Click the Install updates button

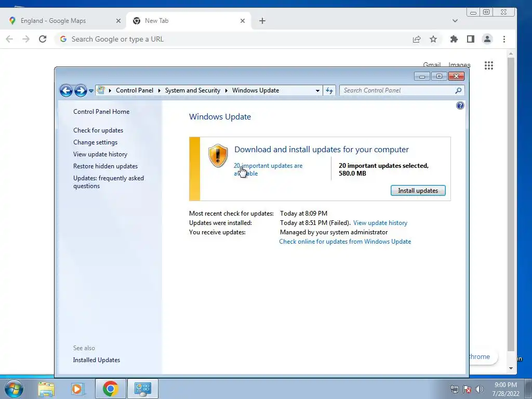(x=418, y=191)
